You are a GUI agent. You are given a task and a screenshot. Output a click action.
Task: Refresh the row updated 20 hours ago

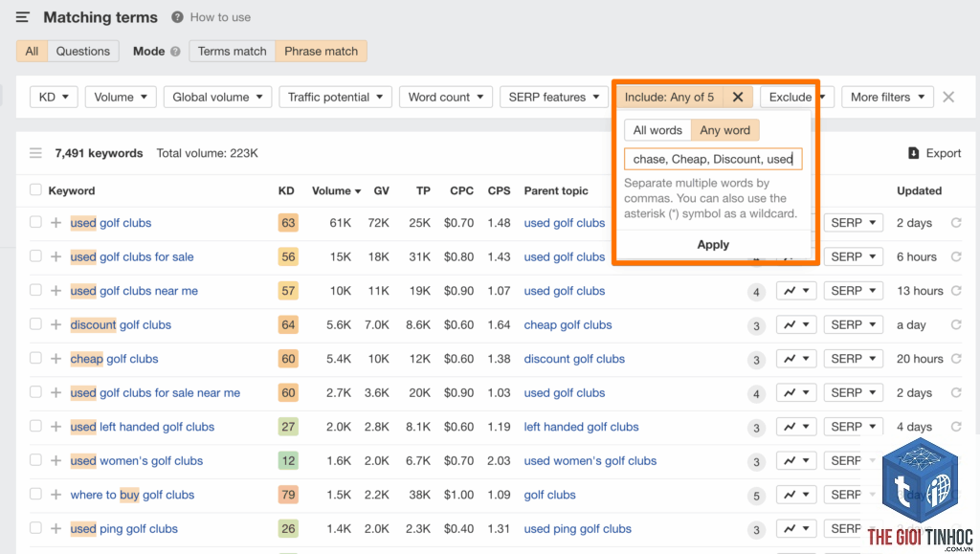click(x=956, y=358)
